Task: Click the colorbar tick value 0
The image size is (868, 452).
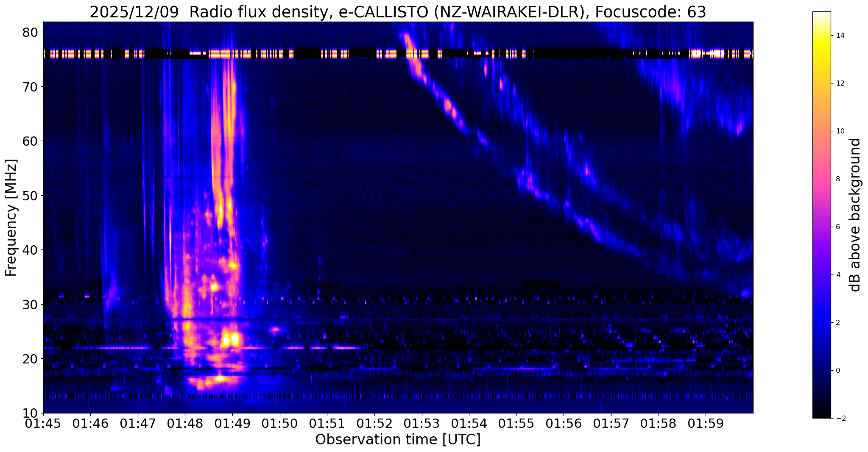Action: [x=837, y=371]
